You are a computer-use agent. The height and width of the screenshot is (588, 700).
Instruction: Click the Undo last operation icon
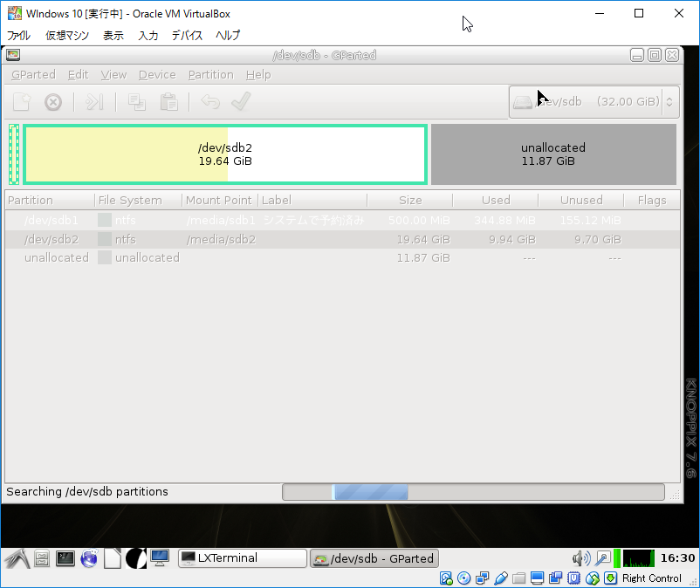tap(210, 102)
